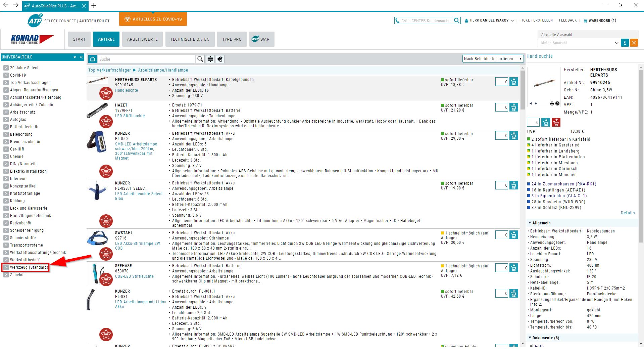
Task: Click into the Suche search field
Action: [x=146, y=59]
